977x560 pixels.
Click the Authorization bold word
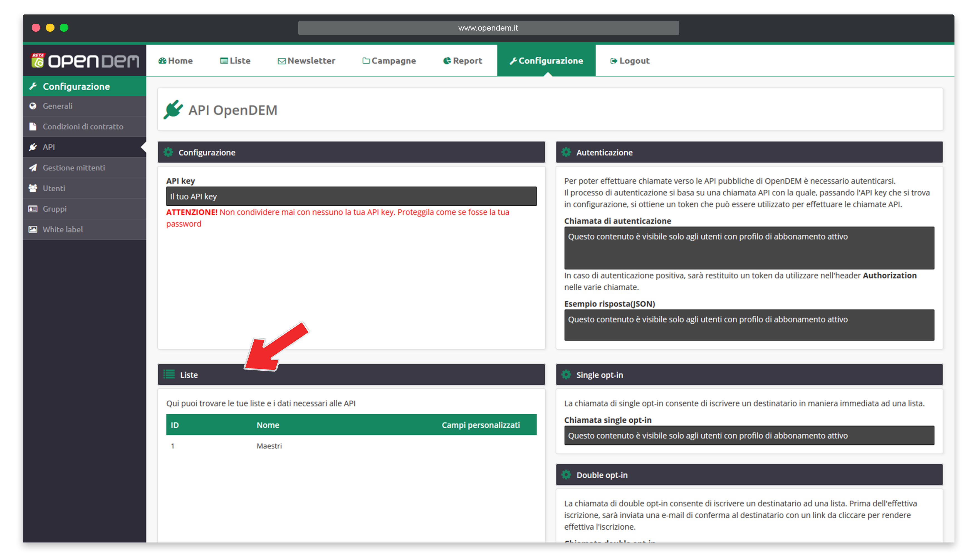click(x=889, y=275)
